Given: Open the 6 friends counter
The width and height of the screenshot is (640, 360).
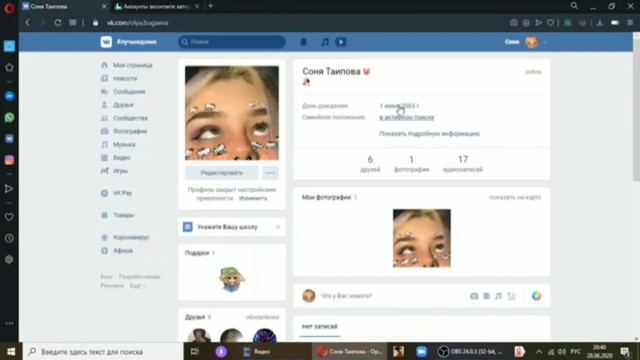Looking at the screenshot, I should (x=370, y=163).
